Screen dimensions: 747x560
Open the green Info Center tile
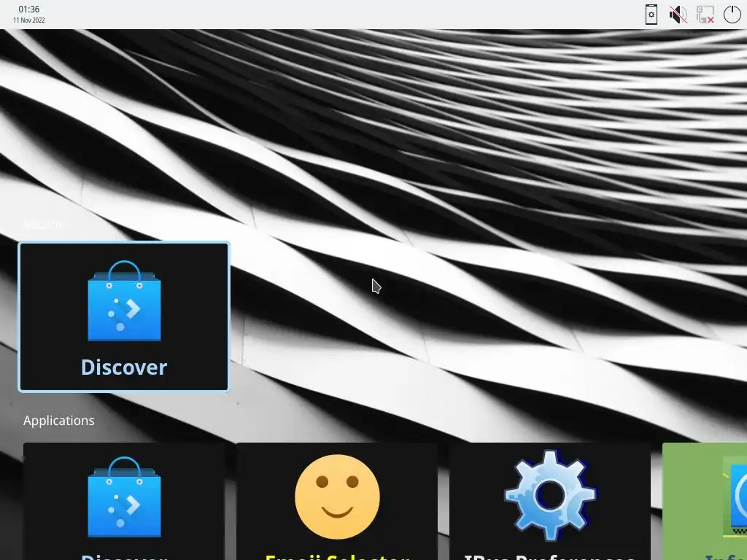[x=705, y=502]
